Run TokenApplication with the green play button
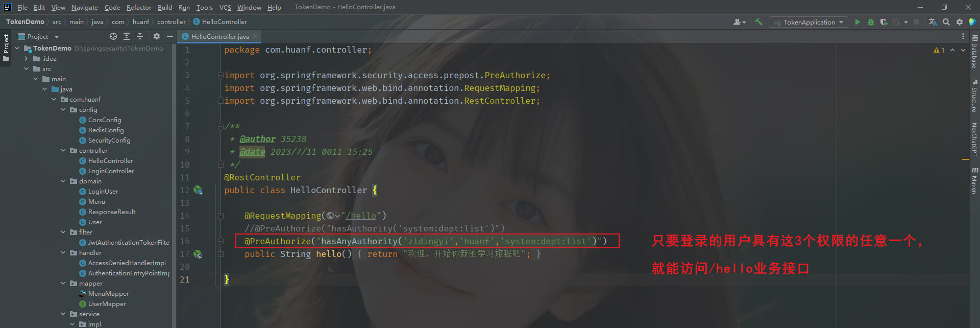Screen dimensions: 980x328 point(857,22)
